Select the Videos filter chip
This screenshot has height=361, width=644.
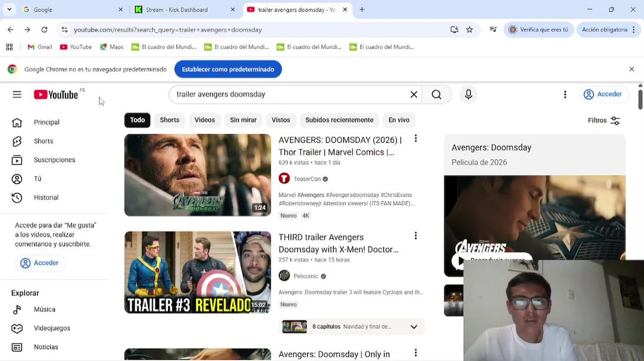coord(205,120)
